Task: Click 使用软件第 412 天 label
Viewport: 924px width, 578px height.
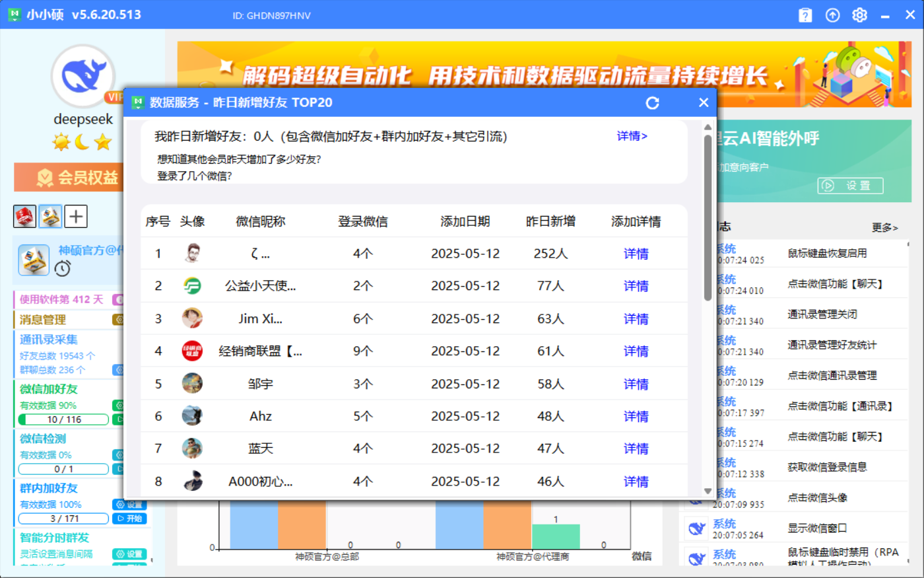Action: [61, 299]
